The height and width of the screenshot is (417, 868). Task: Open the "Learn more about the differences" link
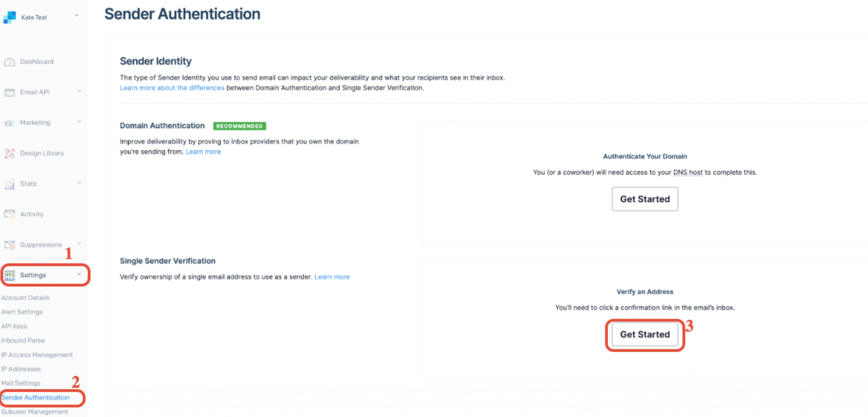172,88
